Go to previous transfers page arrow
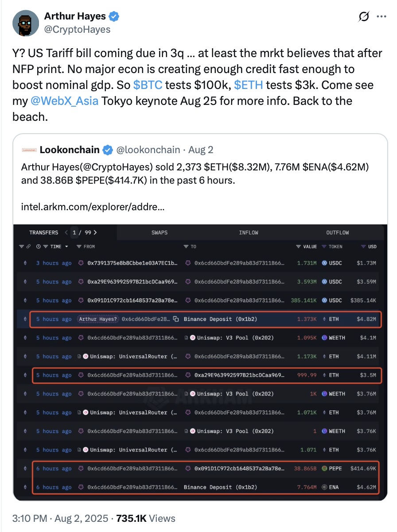397x532 pixels. tap(66, 232)
